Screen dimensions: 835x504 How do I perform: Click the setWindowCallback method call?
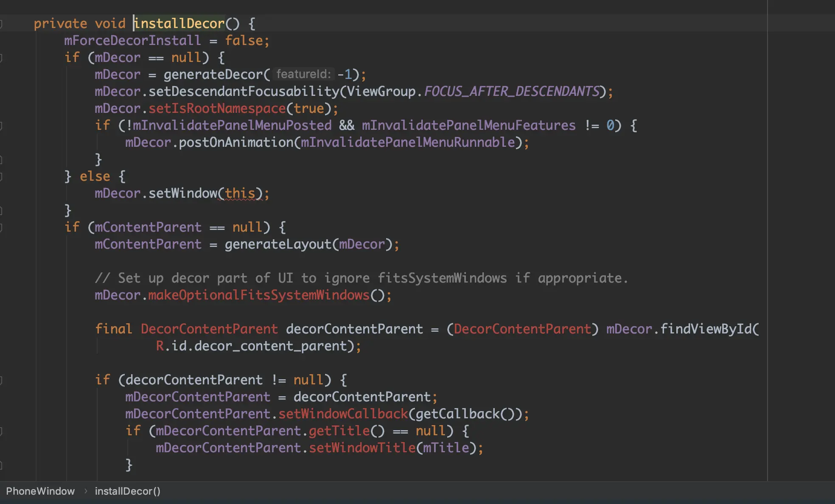343,414
